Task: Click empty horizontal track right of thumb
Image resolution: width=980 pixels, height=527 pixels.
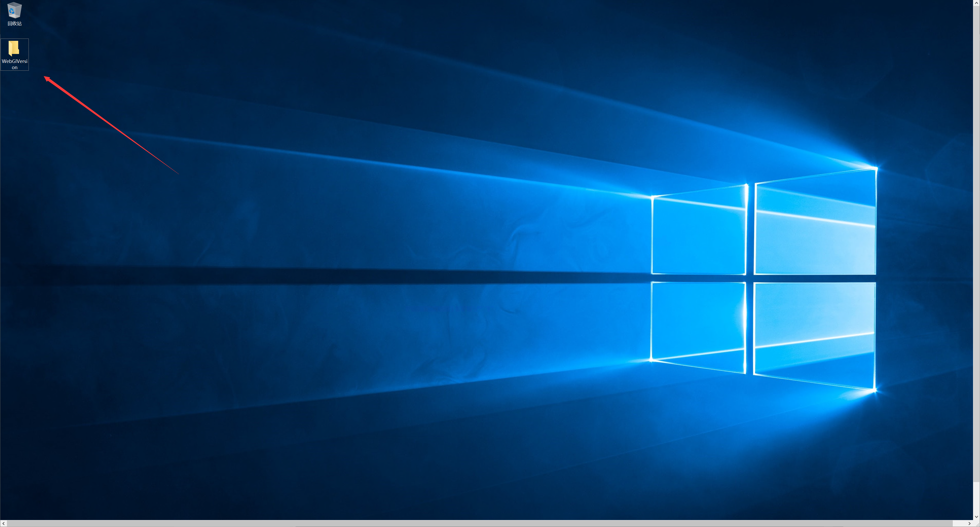Action: (959, 524)
